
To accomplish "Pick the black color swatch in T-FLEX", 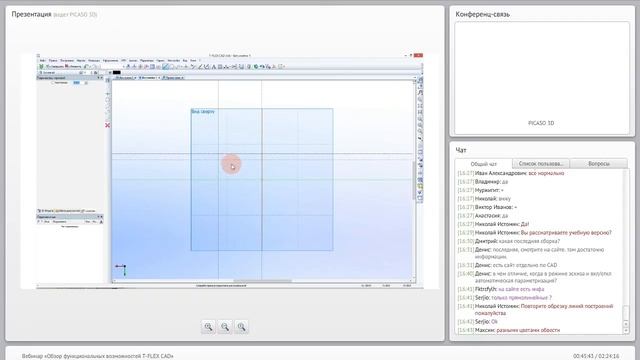I will [117, 72].
